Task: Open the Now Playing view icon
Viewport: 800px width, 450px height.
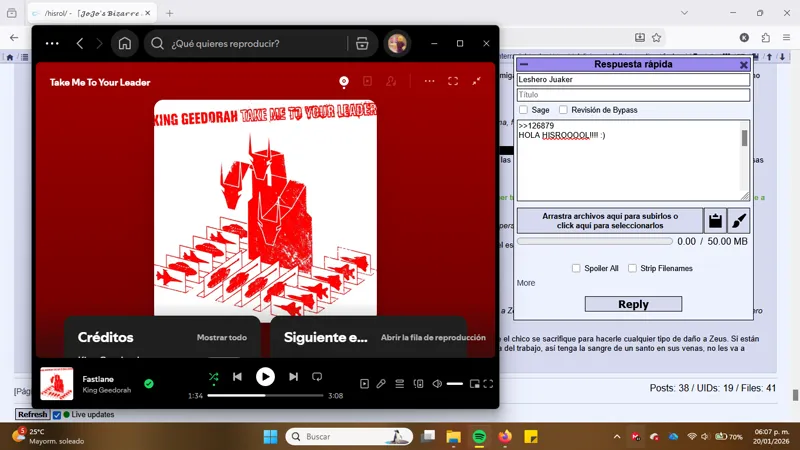Action: coord(364,384)
